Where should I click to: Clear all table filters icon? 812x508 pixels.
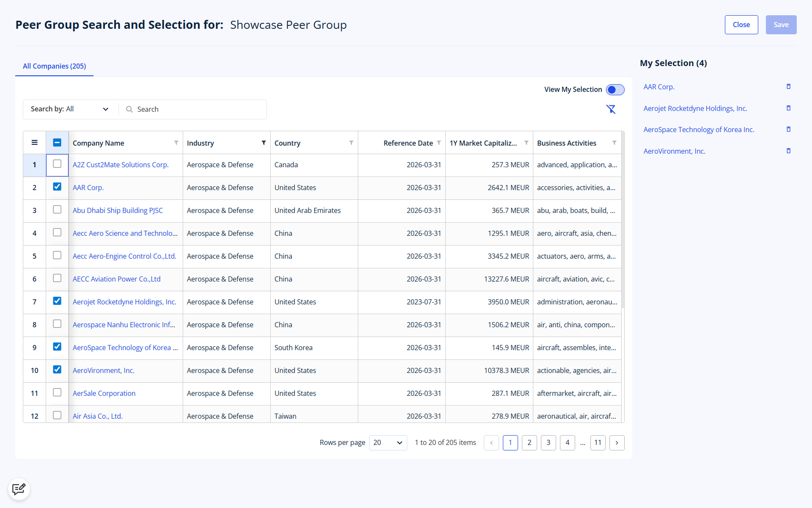[x=611, y=109]
